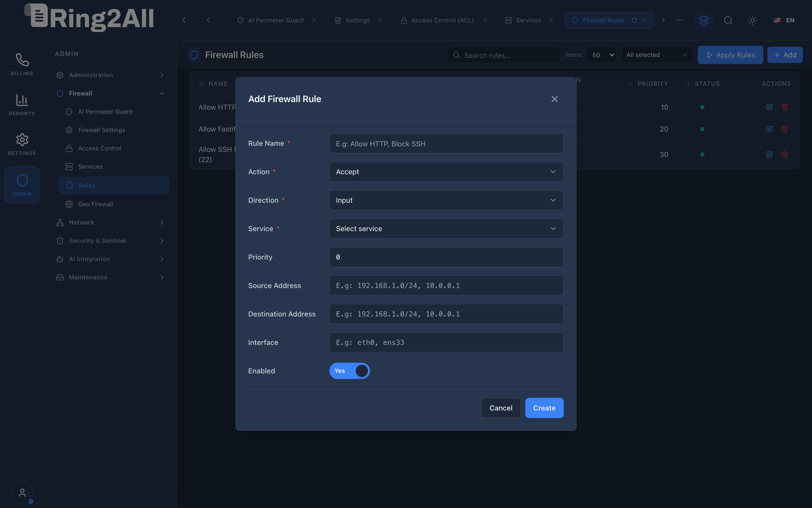The height and width of the screenshot is (508, 812).
Task: Collapse the Firewall menu section
Action: tap(111, 93)
